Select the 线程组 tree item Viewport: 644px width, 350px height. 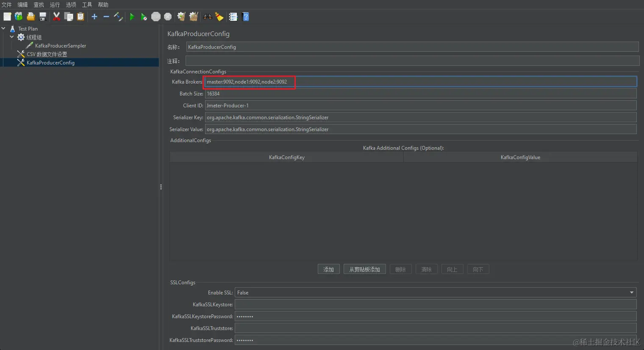[34, 37]
